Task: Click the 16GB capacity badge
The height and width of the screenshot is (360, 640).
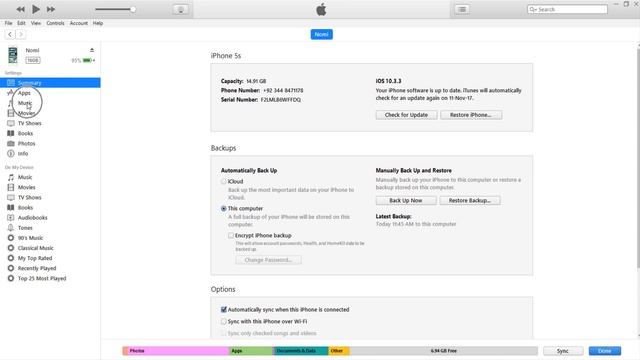Action: 33,60
